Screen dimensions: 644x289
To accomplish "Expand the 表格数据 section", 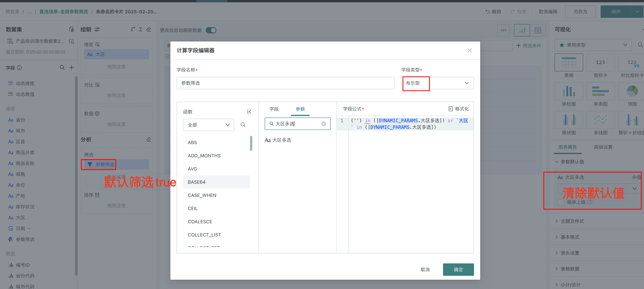I will click(x=556, y=269).
